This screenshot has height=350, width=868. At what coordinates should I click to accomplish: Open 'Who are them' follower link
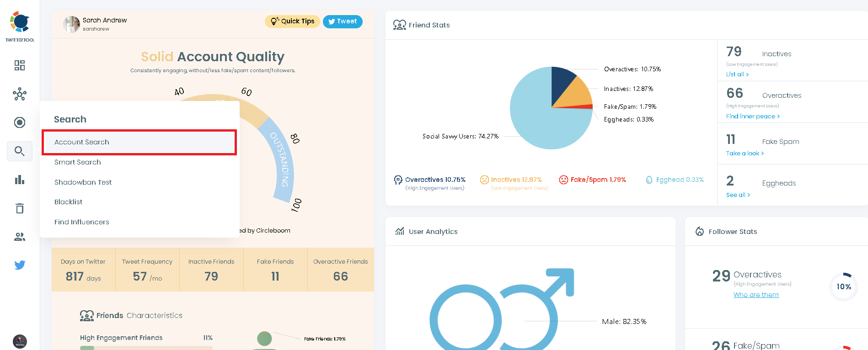[756, 295]
